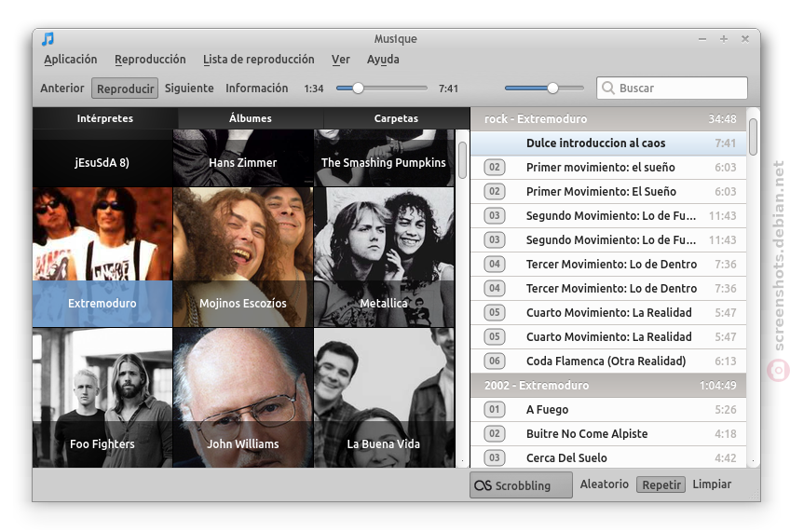
Task: Clear the playlist with Limpiar
Action: pyautogui.click(x=712, y=484)
